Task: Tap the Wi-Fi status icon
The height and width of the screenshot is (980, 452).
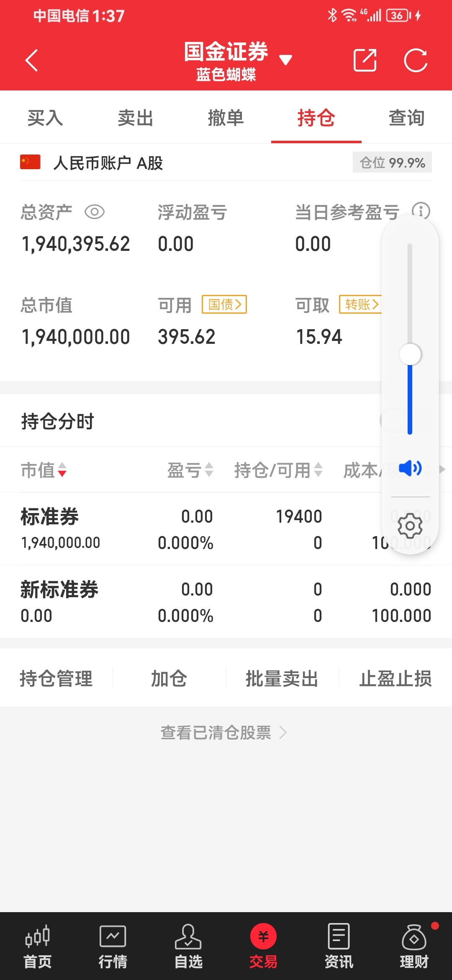Action: (x=349, y=15)
